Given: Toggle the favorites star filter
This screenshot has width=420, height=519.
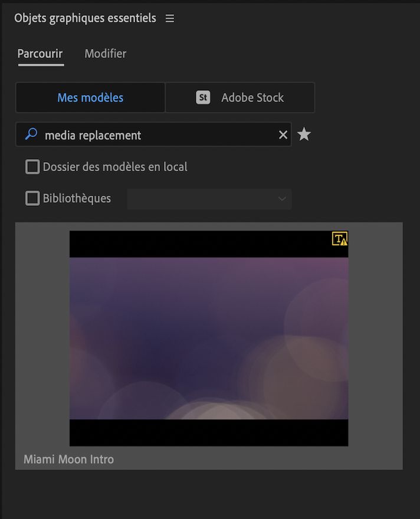Looking at the screenshot, I should point(304,134).
